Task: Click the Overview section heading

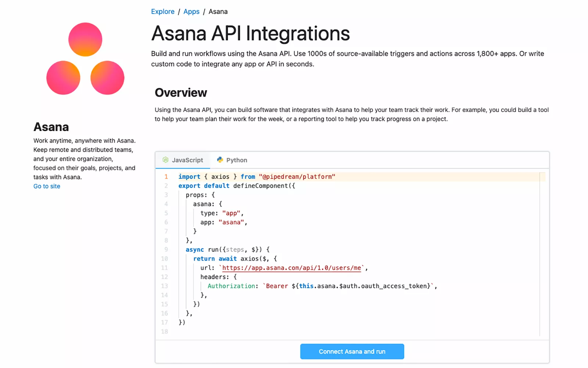Action: pyautogui.click(x=181, y=93)
